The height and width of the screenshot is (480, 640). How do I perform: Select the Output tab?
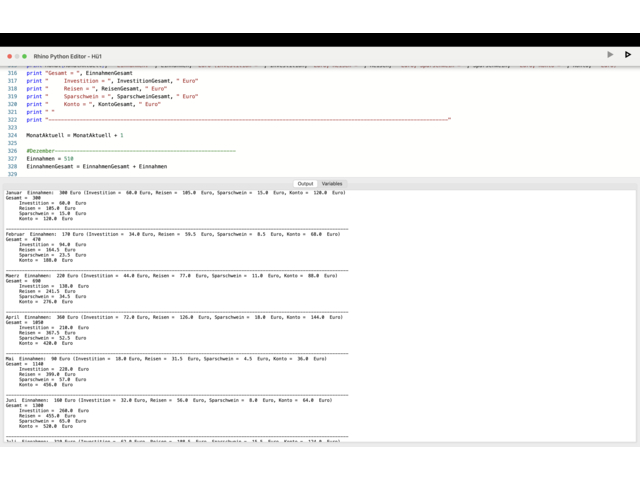pyautogui.click(x=305, y=184)
